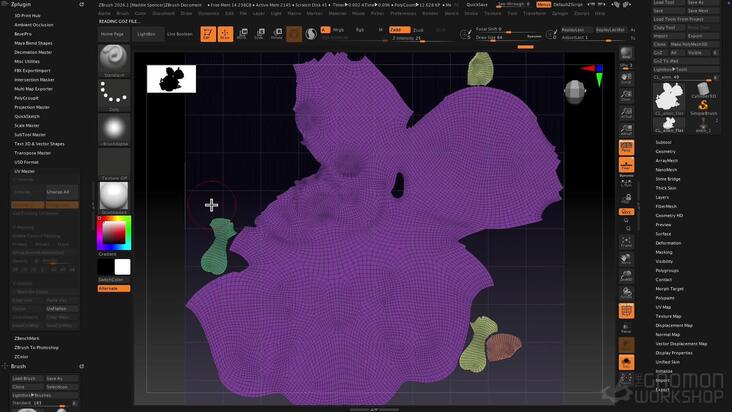Toggle the orange XYZ rotation button
The width and height of the screenshot is (732, 412).
(626, 212)
